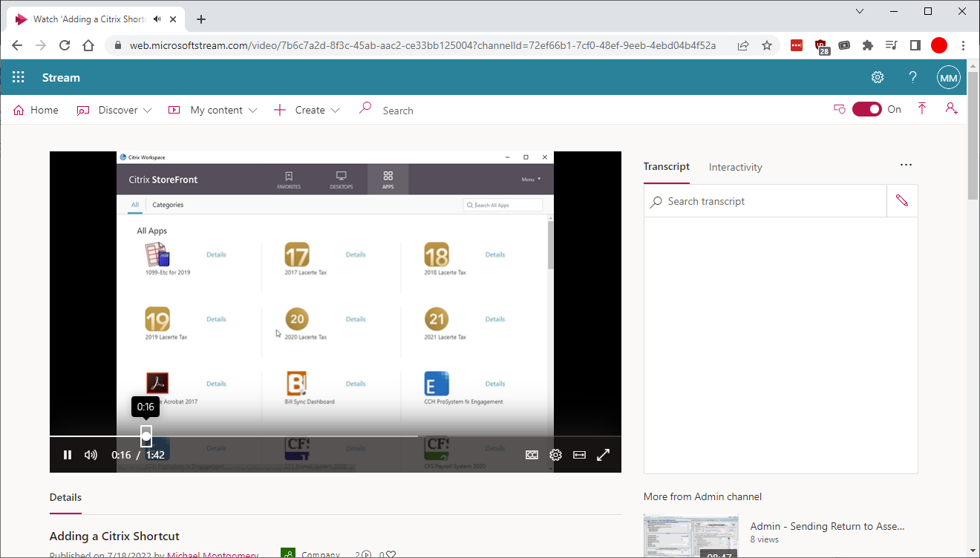Open a new browser tab
Viewport: 980px width, 558px height.
pyautogui.click(x=201, y=19)
